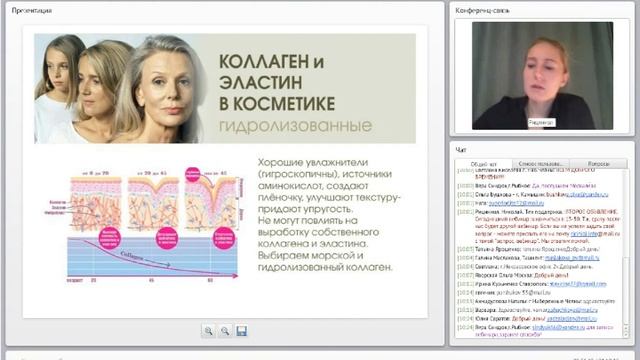The height and width of the screenshot is (360, 640).
Task: Zoom out of the presentation slide
Action: tap(225, 331)
